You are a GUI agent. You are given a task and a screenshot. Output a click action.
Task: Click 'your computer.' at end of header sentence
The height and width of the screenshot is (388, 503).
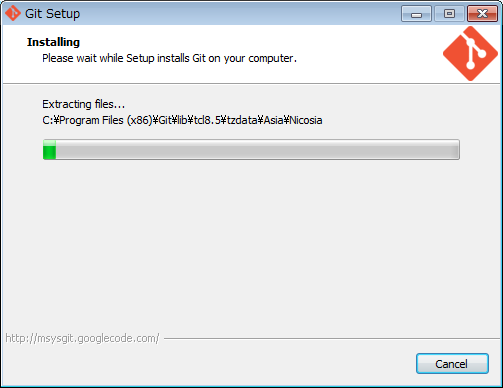point(260,58)
